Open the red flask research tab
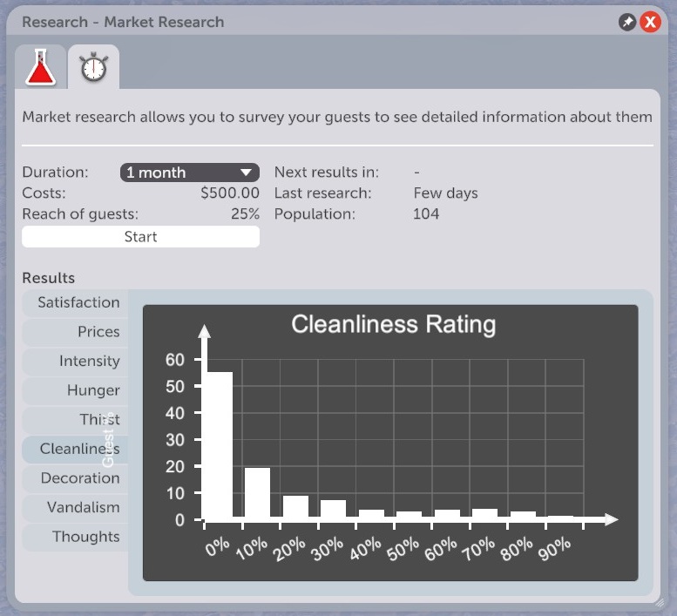677x616 pixels. coord(41,67)
